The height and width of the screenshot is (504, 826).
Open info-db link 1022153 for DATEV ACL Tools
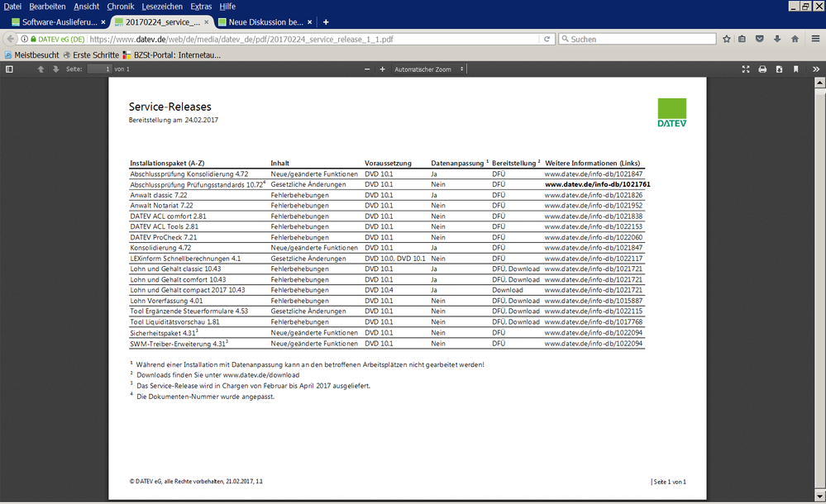coord(594,226)
